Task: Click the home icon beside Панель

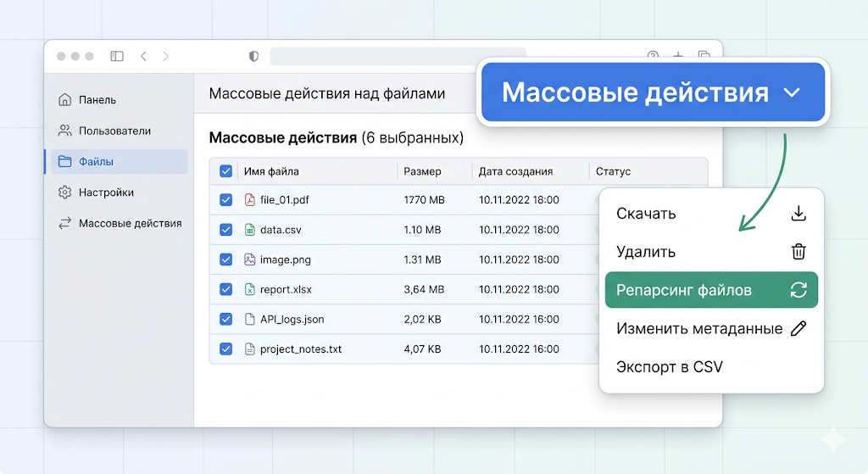Action: tap(64, 100)
